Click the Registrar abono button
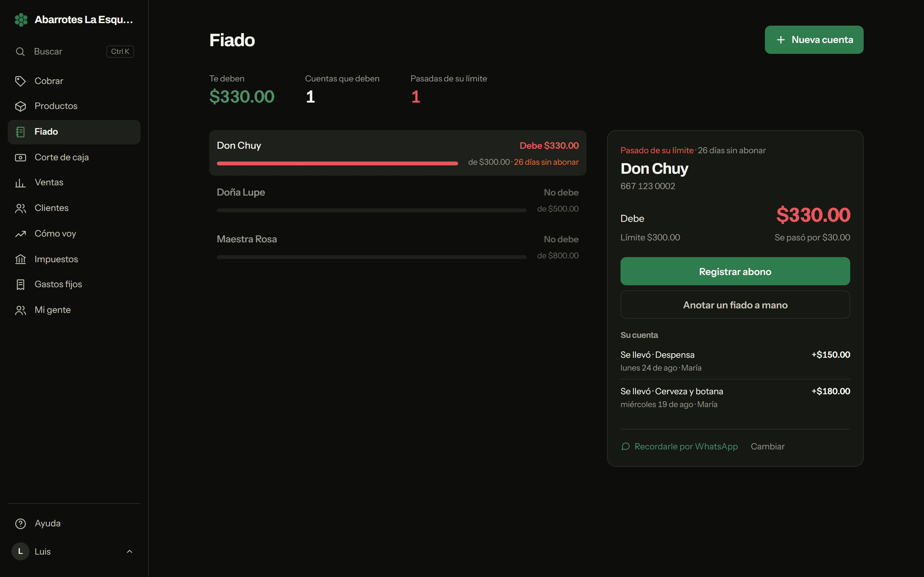924x577 pixels. pos(735,271)
